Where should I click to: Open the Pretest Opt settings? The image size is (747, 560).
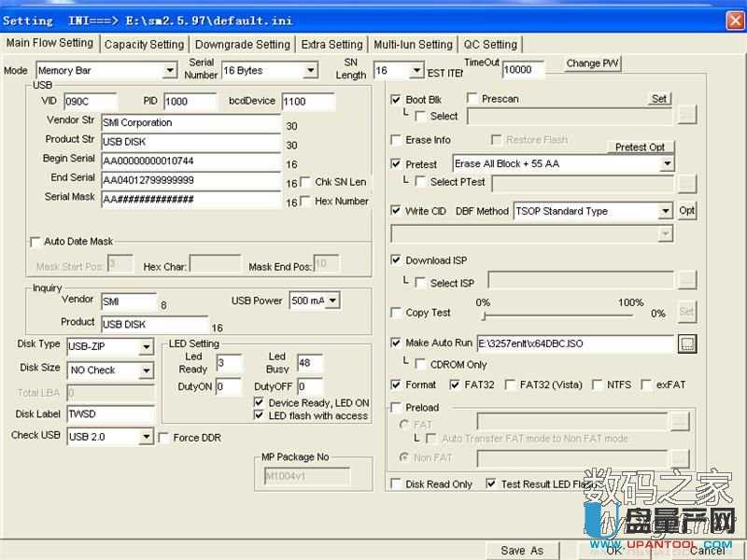point(641,147)
